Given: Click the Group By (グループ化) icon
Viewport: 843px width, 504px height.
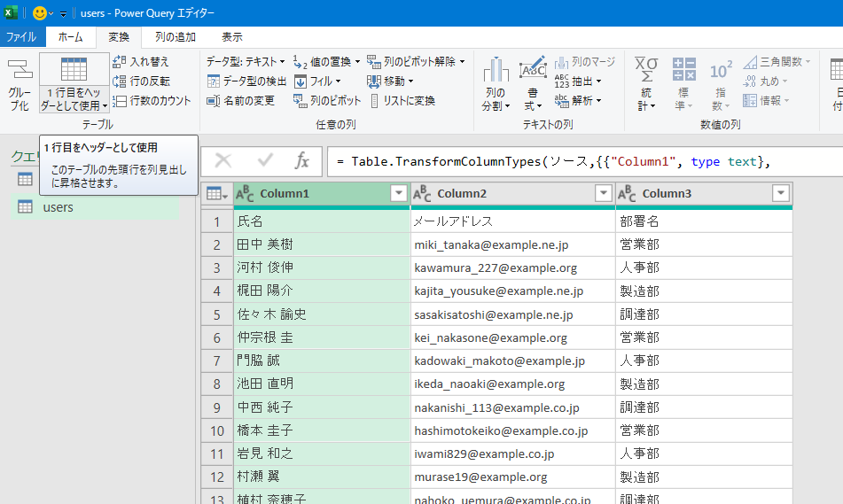Looking at the screenshot, I should point(20,70).
